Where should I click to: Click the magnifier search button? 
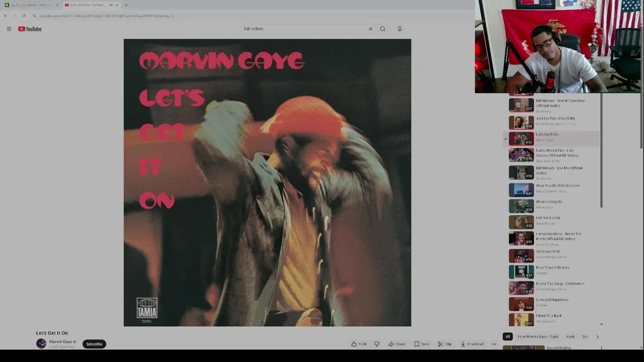pos(383,29)
